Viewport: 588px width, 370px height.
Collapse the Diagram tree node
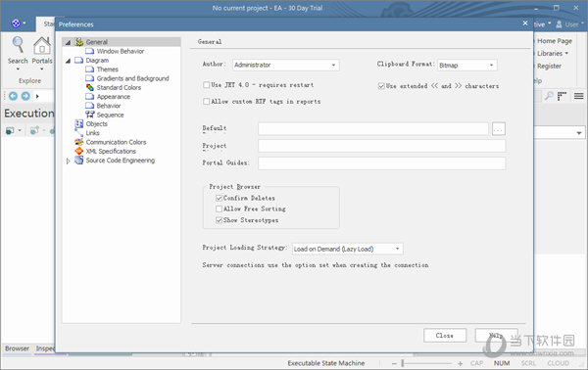pos(68,61)
